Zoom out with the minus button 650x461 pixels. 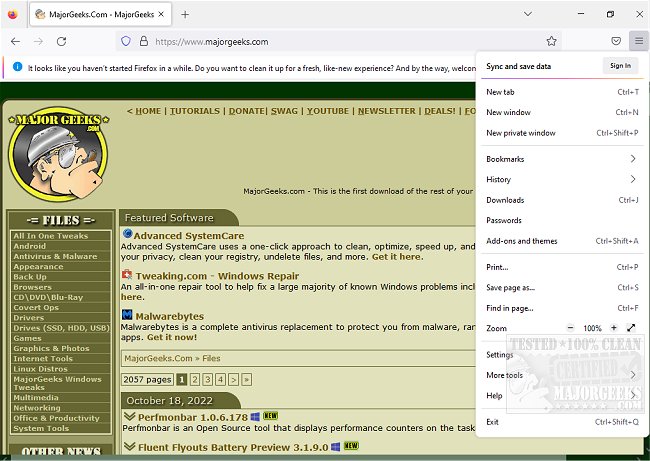click(570, 328)
